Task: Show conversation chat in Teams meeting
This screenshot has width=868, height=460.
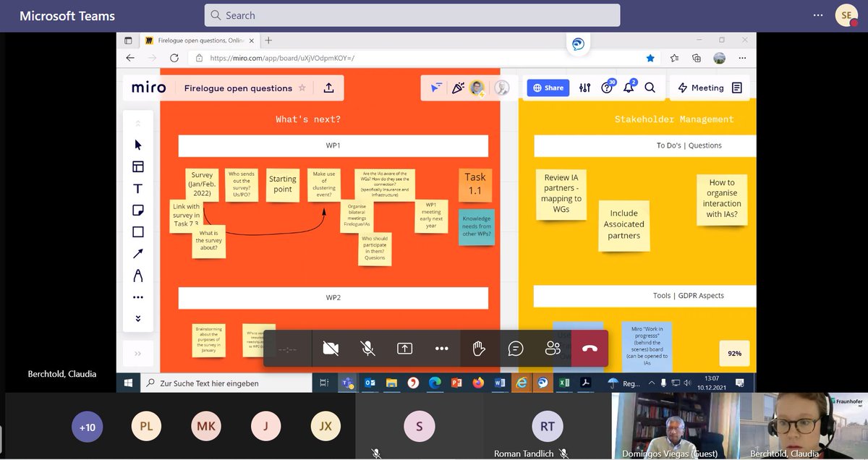Action: coord(516,349)
